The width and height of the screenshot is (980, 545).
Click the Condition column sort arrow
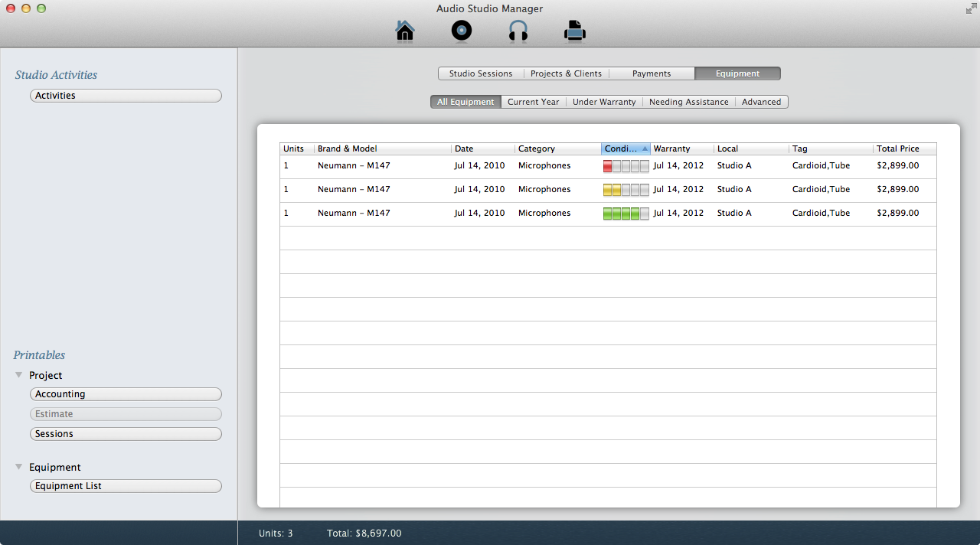pos(645,148)
